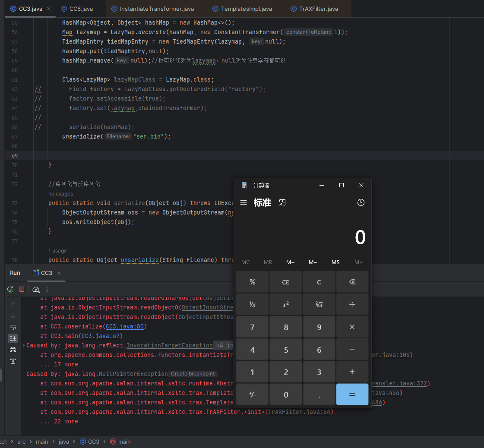Click the NullPointerException link in console
484x448 pixels.
[133, 374]
